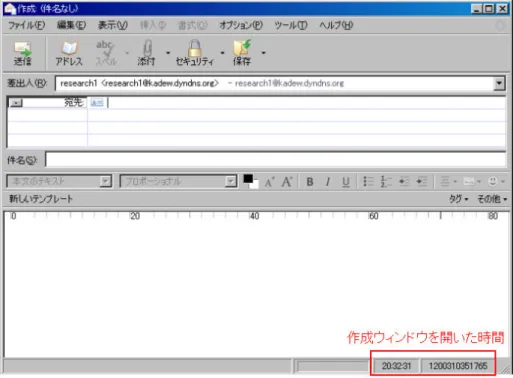Open the smiley emoticon dropdown

pyautogui.click(x=496, y=182)
